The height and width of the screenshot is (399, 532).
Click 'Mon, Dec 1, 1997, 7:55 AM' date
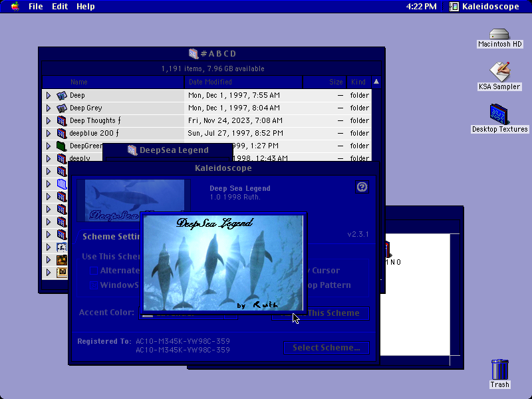[x=234, y=95]
